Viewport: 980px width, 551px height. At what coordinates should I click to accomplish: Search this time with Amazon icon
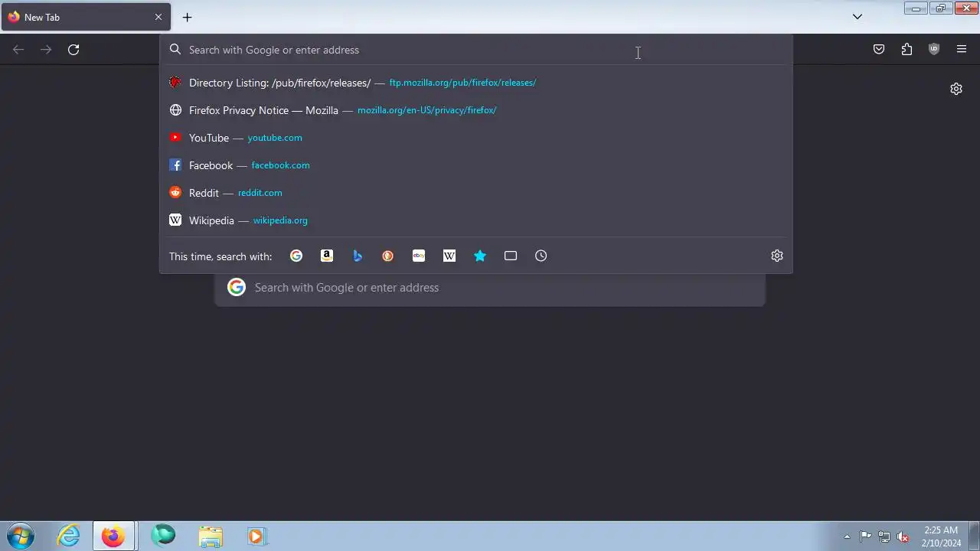pos(327,256)
